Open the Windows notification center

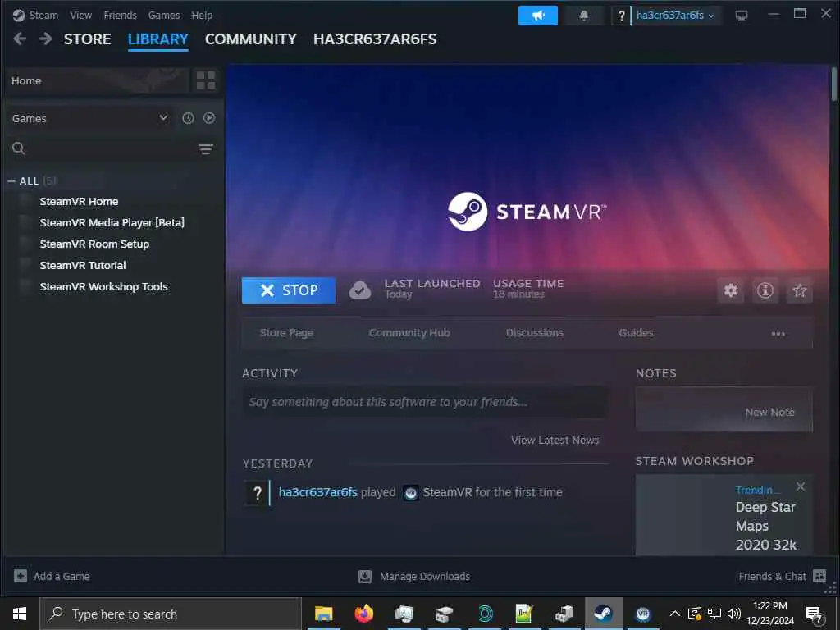point(815,614)
